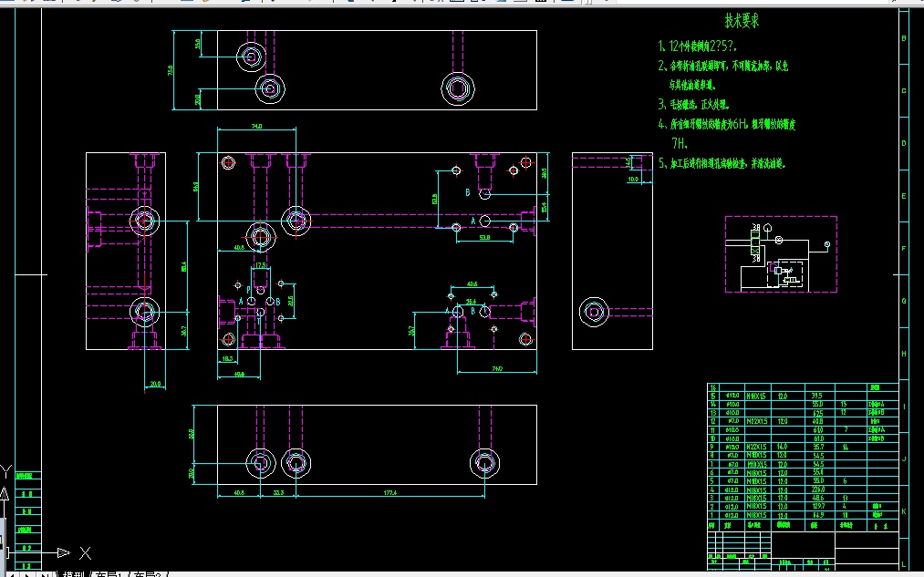Screen dimensions: 924x577
Task: Pick the 33.3 dimension under bottom view
Action: click(278, 493)
